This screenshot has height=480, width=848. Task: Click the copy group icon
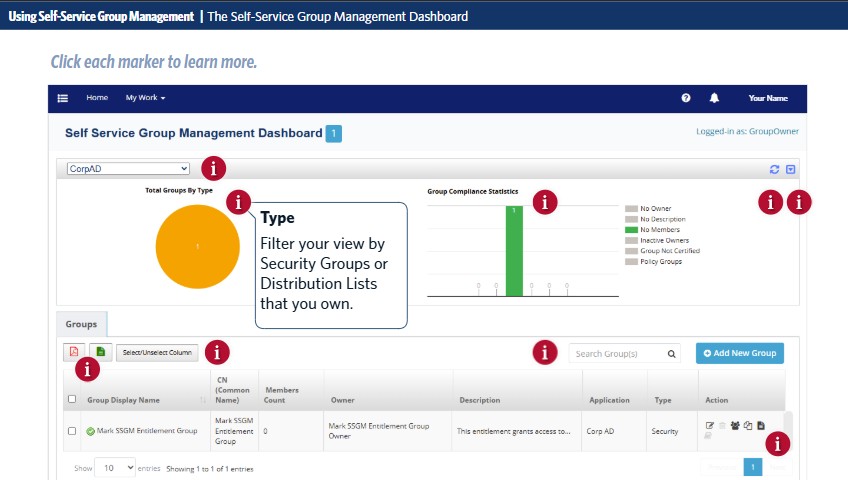coord(748,425)
